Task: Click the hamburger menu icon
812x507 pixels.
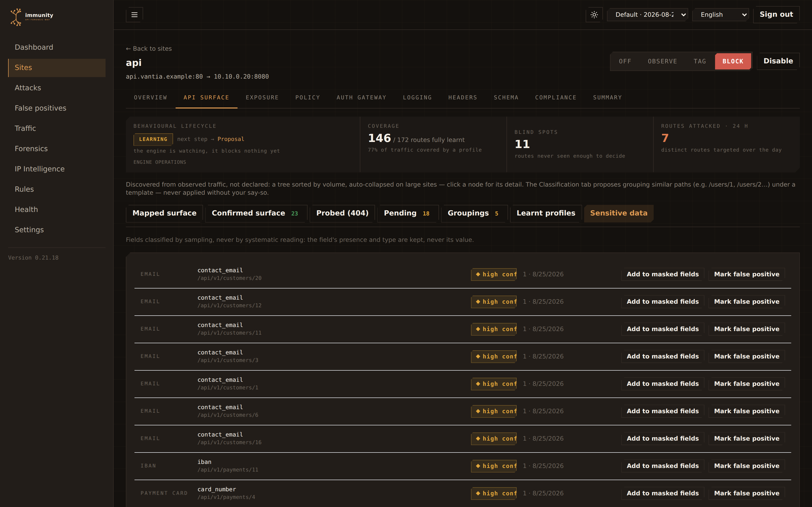Action: click(x=134, y=15)
